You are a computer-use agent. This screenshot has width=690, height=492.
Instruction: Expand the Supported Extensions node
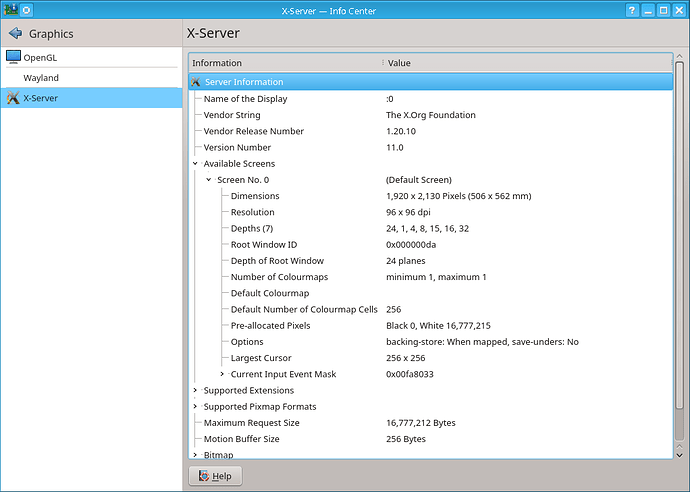195,390
